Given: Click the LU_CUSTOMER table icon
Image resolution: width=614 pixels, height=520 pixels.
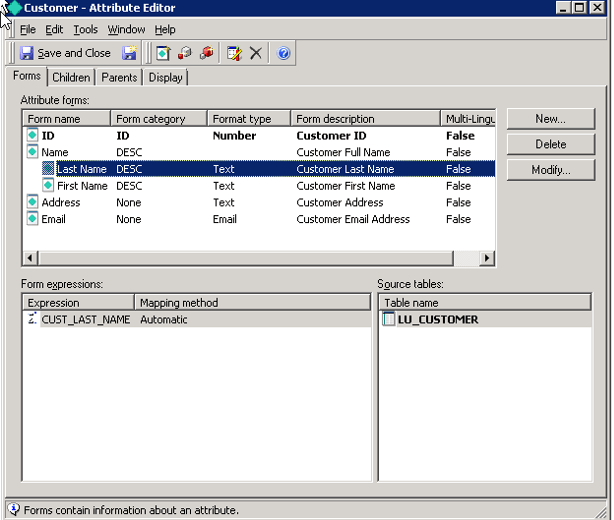Looking at the screenshot, I should coord(388,319).
